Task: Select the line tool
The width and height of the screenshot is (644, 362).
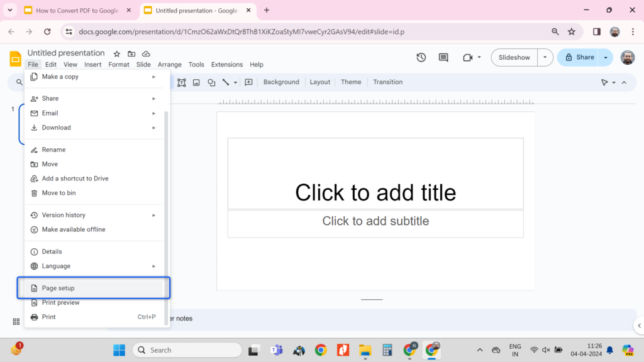Action: [x=226, y=82]
